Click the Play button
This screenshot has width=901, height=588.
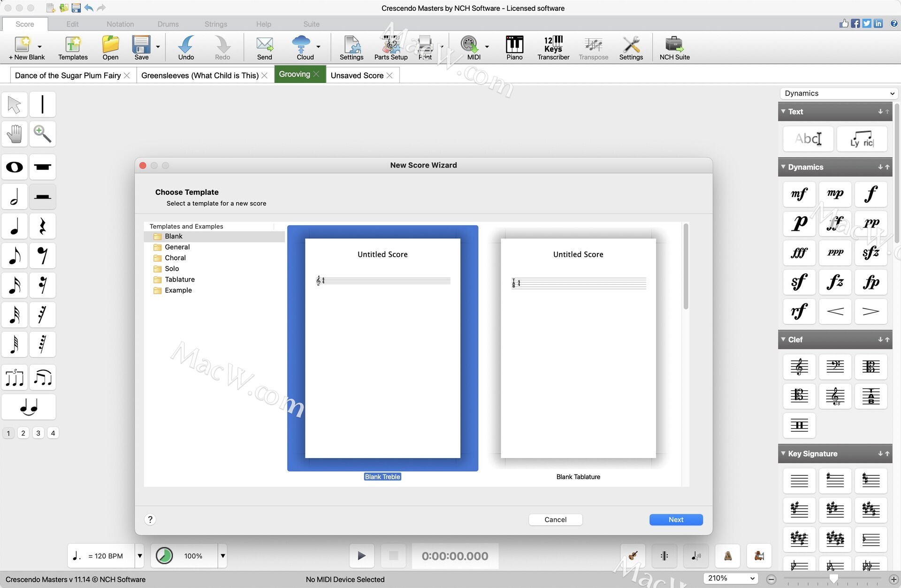362,556
